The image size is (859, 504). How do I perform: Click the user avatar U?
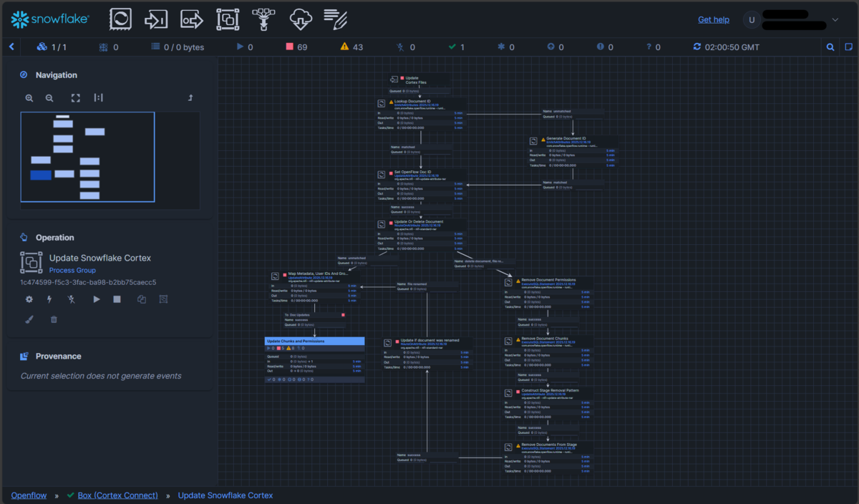click(x=751, y=20)
